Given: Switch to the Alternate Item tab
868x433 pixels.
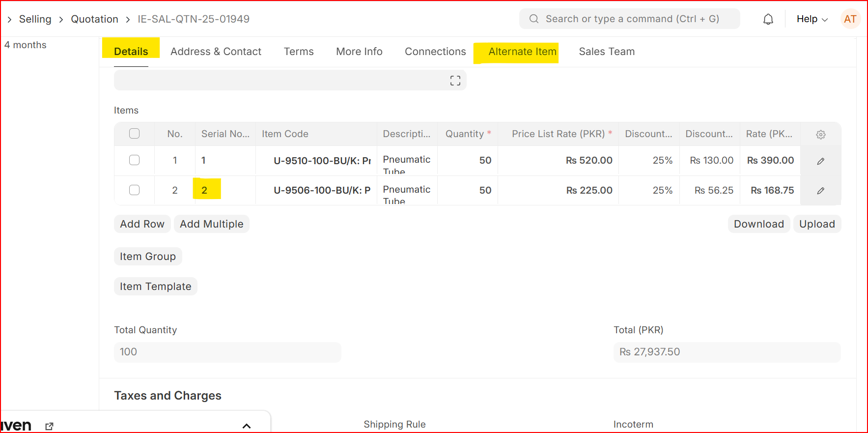Looking at the screenshot, I should tap(522, 52).
